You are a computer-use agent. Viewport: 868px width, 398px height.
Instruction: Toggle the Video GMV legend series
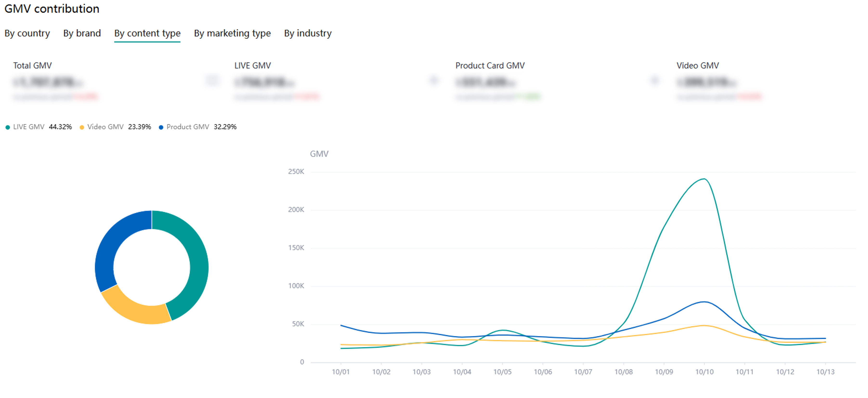click(105, 127)
